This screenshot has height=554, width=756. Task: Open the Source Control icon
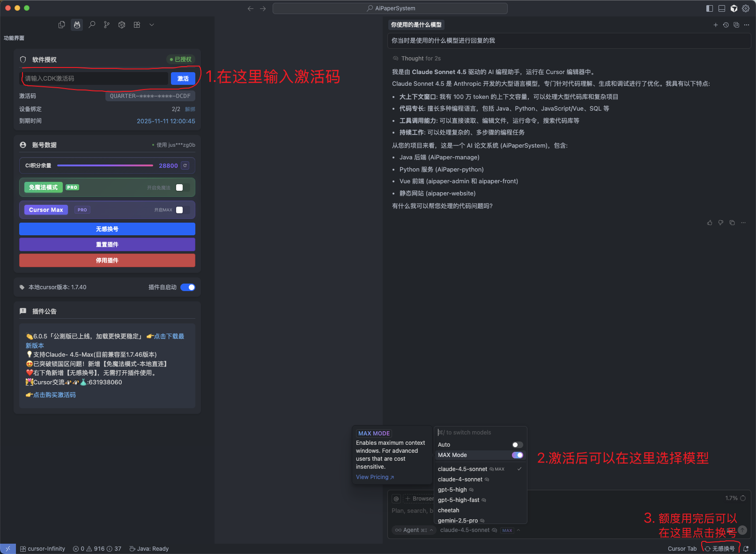107,25
